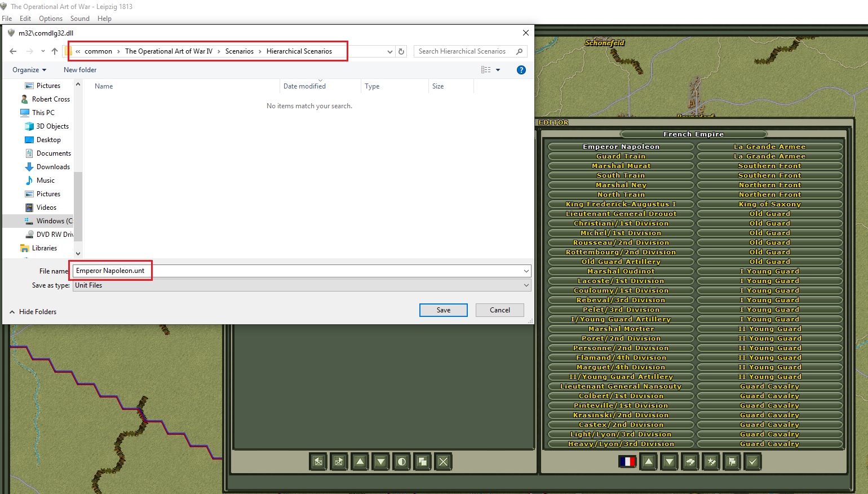Select the move unit down arrow icon
This screenshot has width=868, height=494.
(x=669, y=462)
